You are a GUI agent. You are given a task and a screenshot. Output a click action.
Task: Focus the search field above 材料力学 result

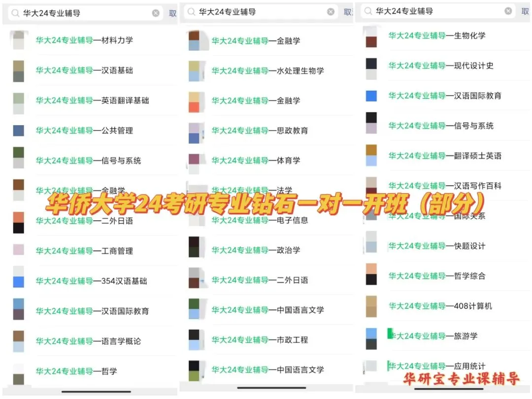85,13
